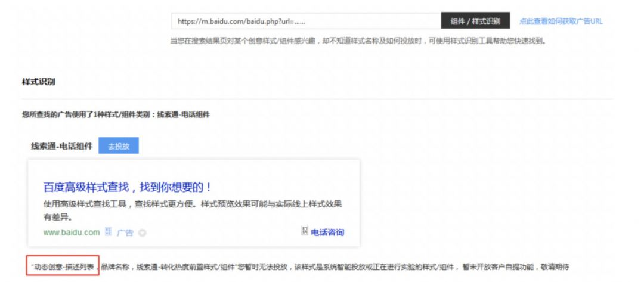Click the 电话咨询 link
The image size is (644, 282).
pyautogui.click(x=327, y=232)
